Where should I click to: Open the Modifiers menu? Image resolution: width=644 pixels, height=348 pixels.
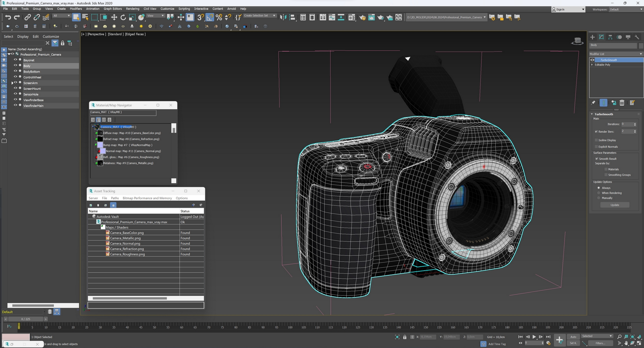(x=76, y=9)
